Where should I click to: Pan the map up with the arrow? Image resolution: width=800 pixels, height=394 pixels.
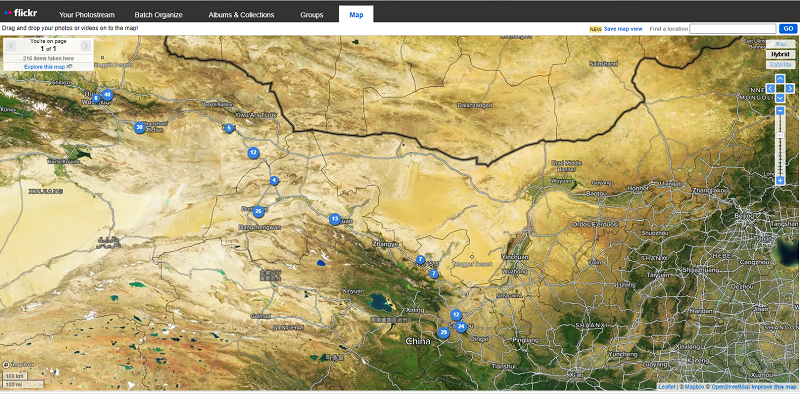[x=780, y=79]
